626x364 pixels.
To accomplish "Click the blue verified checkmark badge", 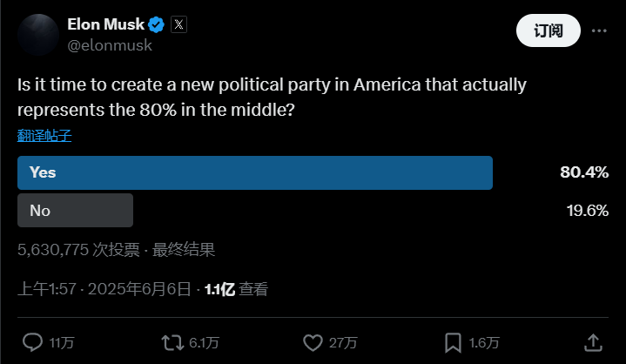I will 156,24.
